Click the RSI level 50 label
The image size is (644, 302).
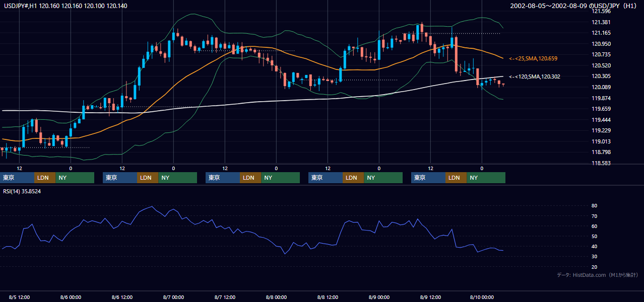click(x=594, y=236)
